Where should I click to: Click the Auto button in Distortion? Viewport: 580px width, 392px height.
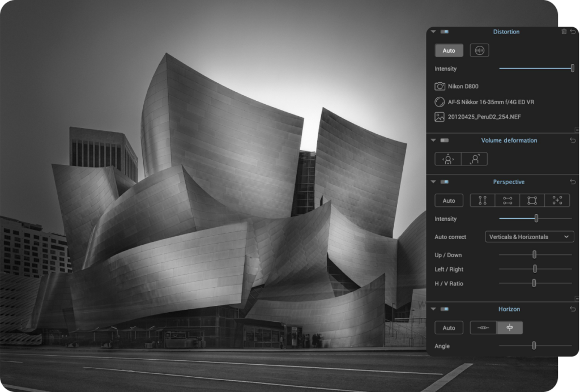[449, 50]
